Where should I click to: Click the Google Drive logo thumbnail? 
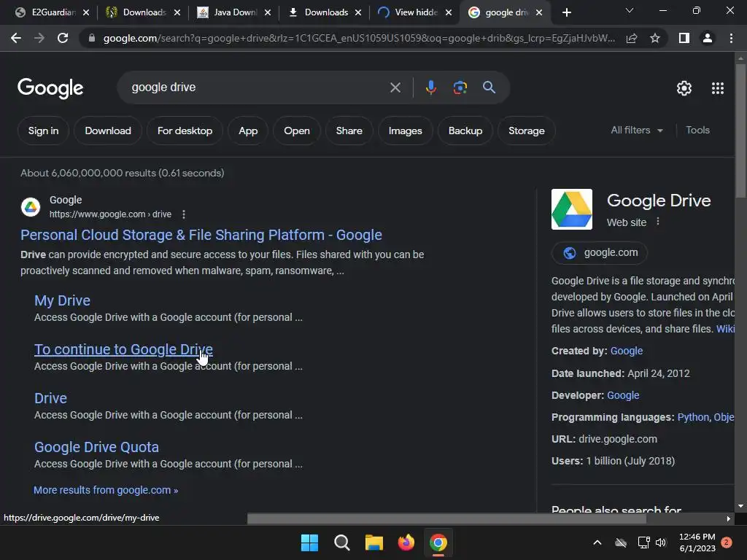coord(572,209)
